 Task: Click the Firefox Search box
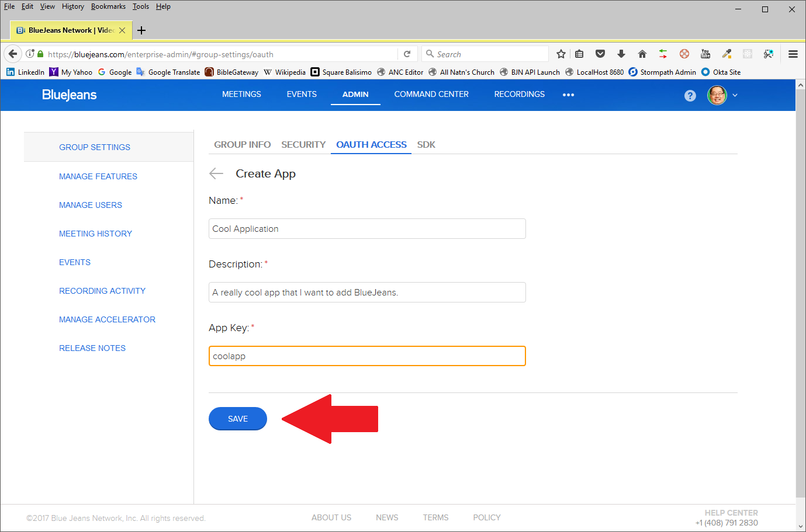485,54
